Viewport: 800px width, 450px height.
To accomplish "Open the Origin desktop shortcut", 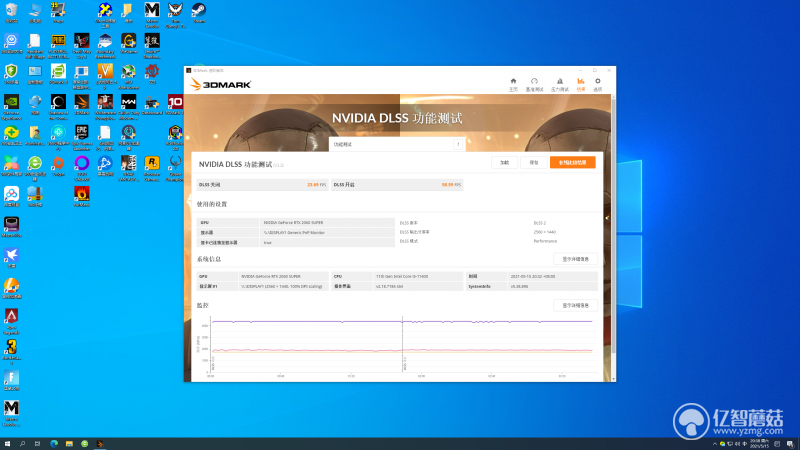I will [x=58, y=166].
